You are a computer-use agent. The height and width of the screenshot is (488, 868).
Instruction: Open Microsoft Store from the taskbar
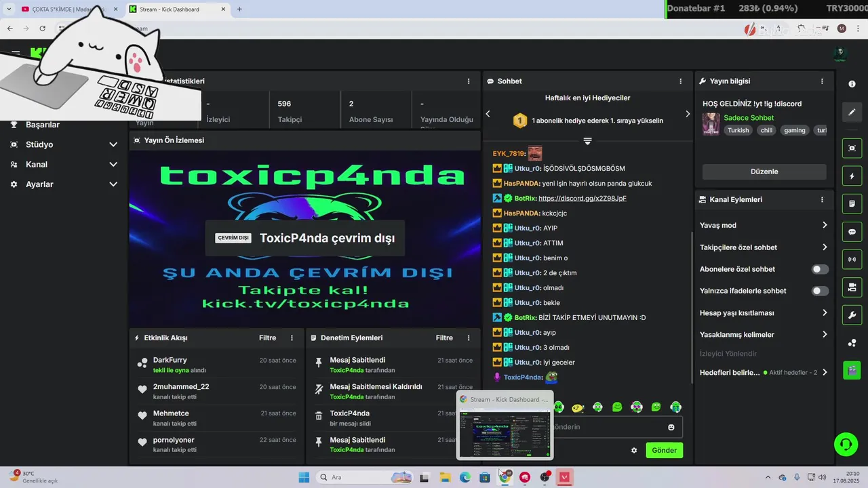[485, 477]
